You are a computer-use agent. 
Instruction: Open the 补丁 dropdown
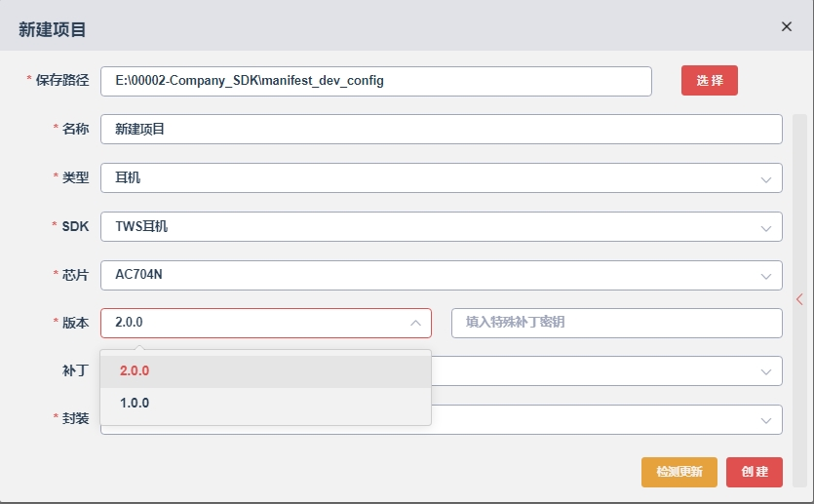[606, 371]
